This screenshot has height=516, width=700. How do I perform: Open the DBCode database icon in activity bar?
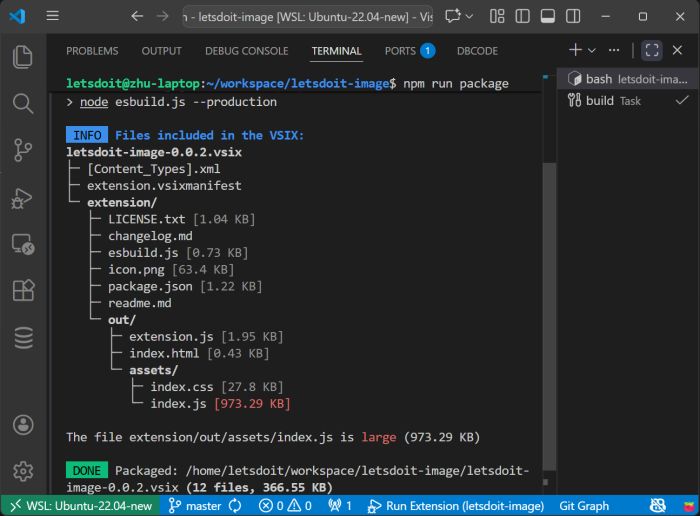coord(23,338)
